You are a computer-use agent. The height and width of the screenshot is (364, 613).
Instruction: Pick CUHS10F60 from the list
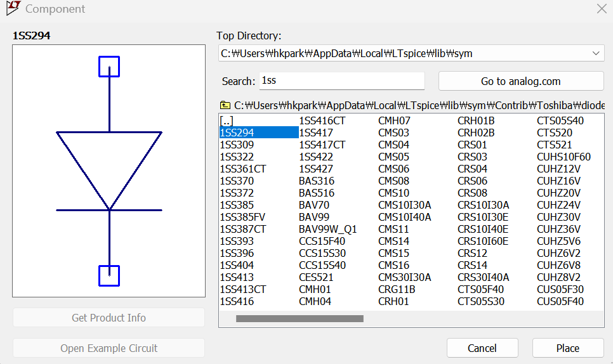tap(564, 157)
